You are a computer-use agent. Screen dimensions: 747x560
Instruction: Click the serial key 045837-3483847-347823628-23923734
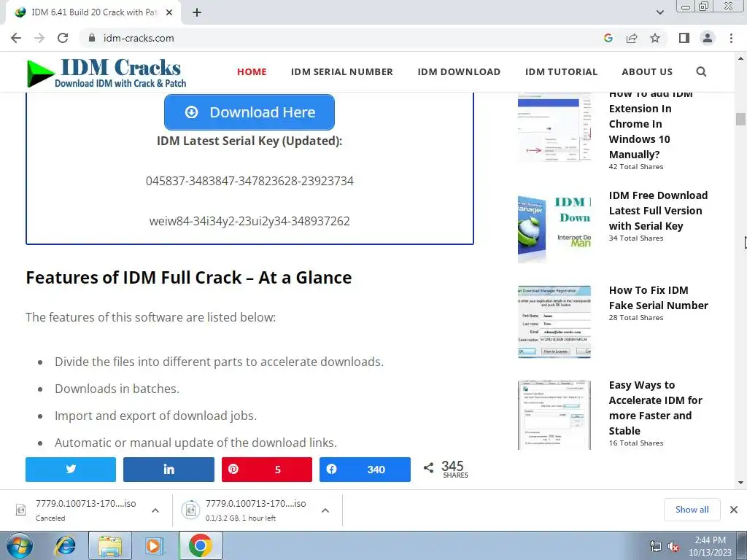point(249,181)
